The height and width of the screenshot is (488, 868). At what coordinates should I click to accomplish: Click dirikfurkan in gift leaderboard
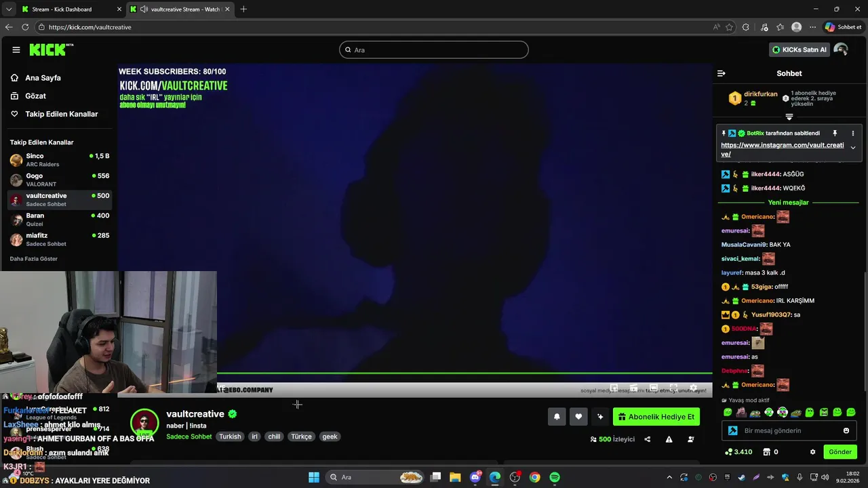coord(761,94)
